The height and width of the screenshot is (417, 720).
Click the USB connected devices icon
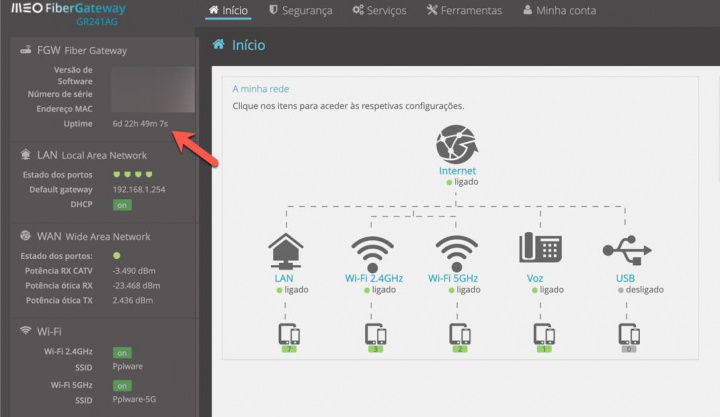coord(626,336)
